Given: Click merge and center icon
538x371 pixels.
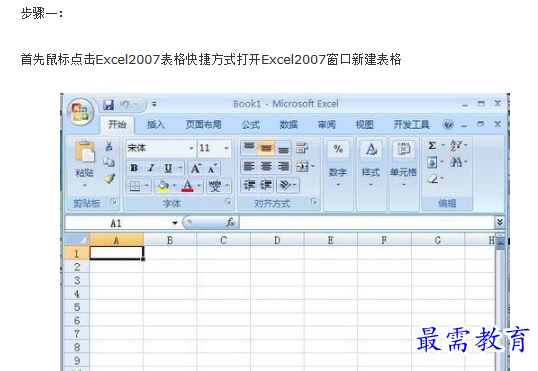Looking at the screenshot, I should tap(302, 167).
